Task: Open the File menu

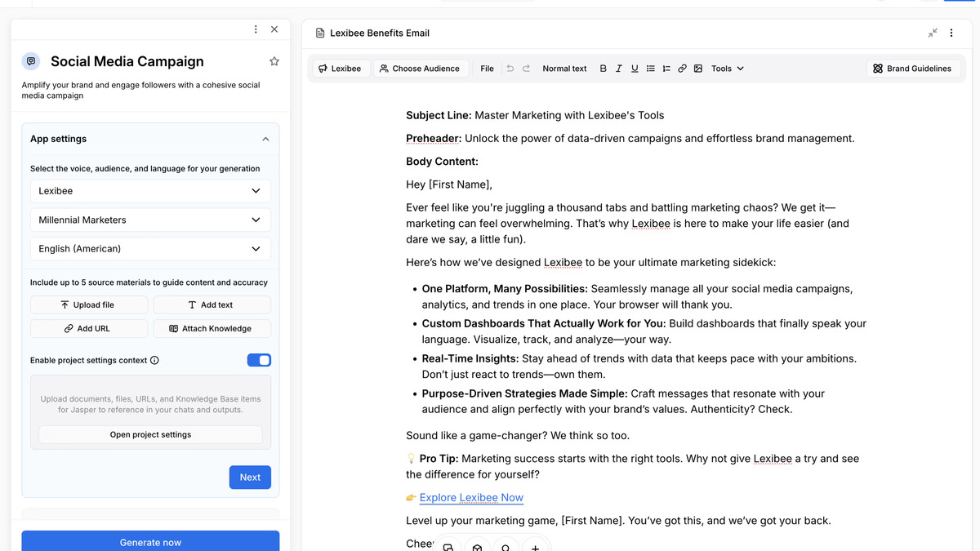Action: [x=487, y=69]
